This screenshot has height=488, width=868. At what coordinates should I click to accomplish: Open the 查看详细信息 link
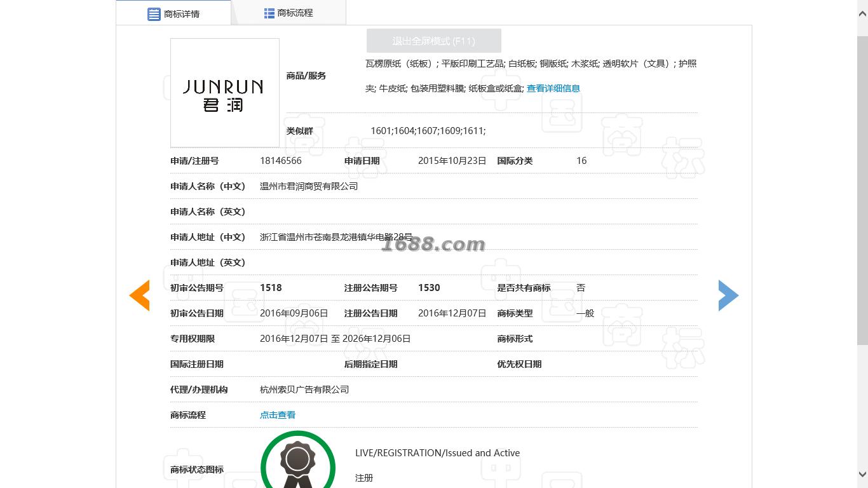(x=553, y=88)
